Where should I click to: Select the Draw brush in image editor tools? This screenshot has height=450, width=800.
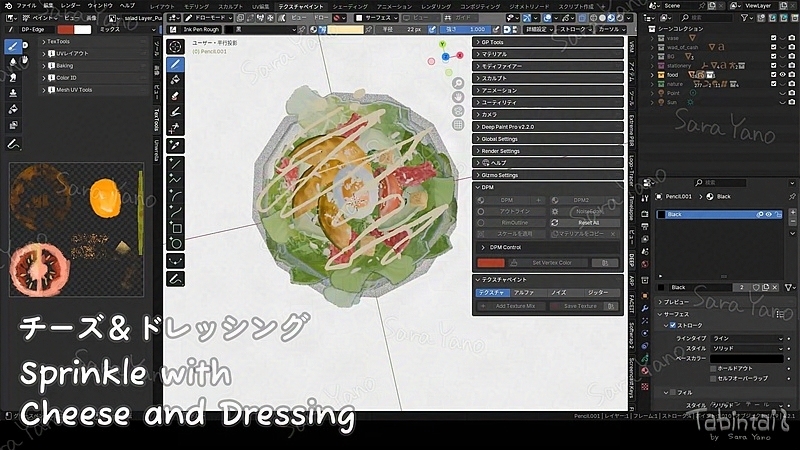[x=13, y=46]
